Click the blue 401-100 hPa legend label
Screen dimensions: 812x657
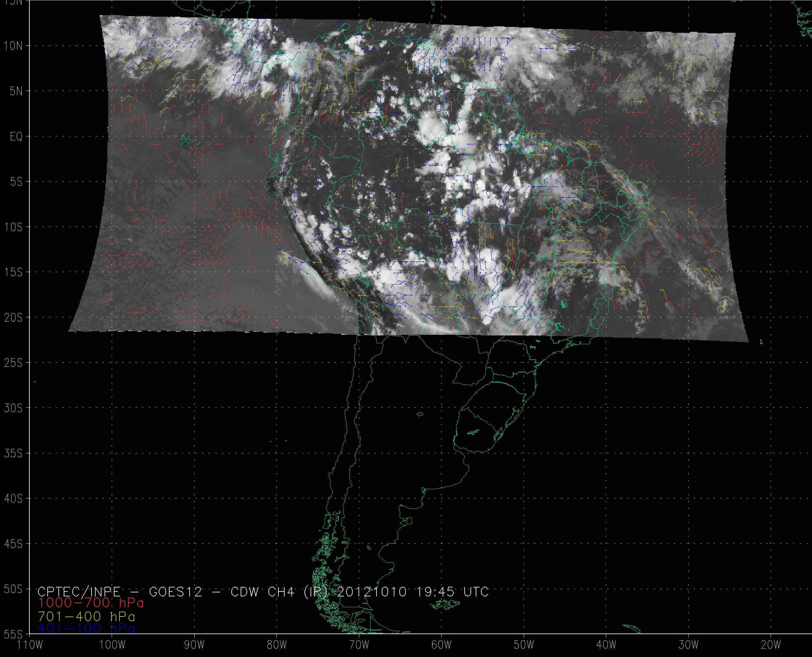pyautogui.click(x=86, y=628)
